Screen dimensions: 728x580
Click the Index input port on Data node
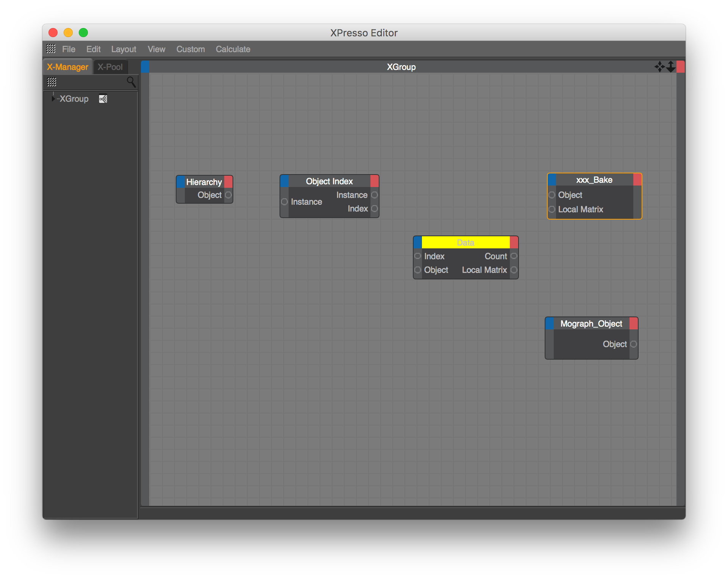[x=417, y=256]
